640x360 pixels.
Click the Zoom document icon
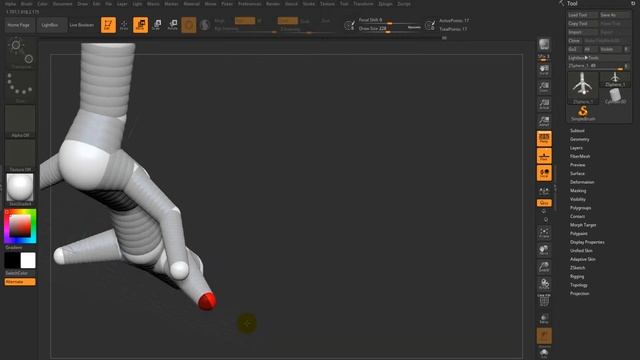coord(544,87)
